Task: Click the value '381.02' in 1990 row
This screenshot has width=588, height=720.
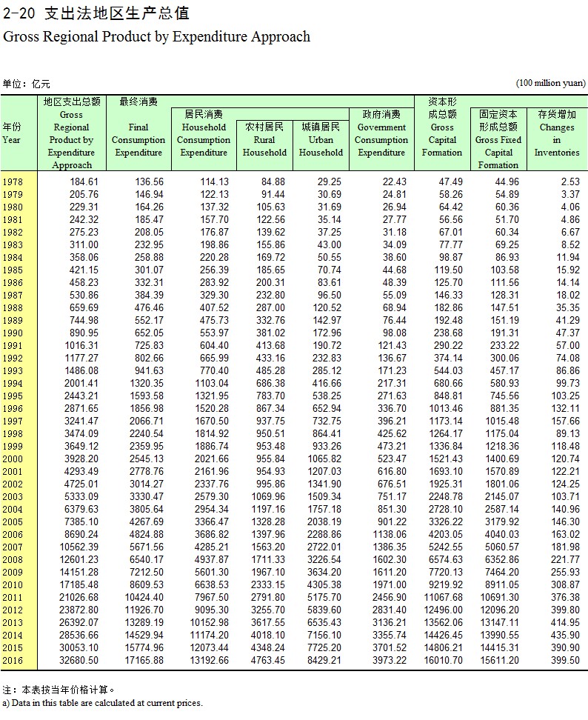Action: (x=270, y=333)
